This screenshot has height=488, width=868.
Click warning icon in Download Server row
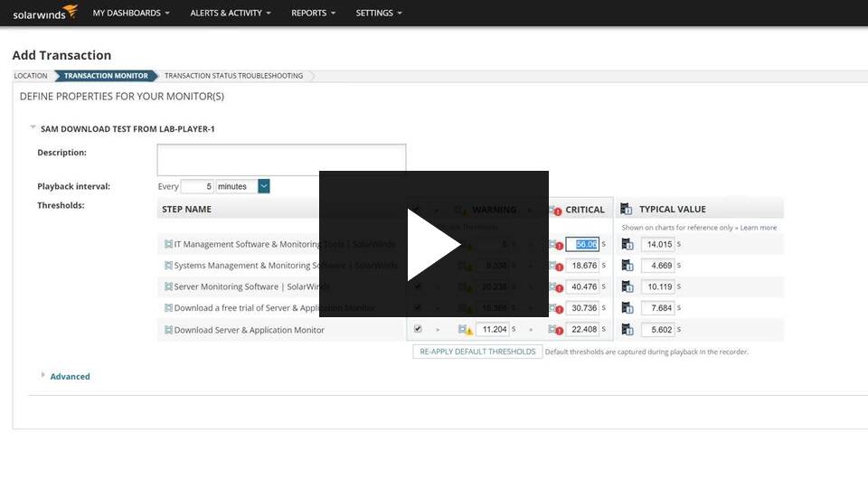465,330
